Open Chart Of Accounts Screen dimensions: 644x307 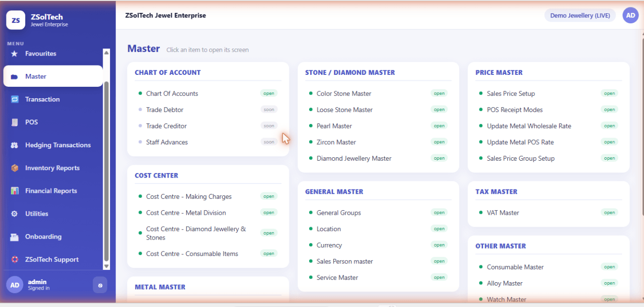coord(208,93)
